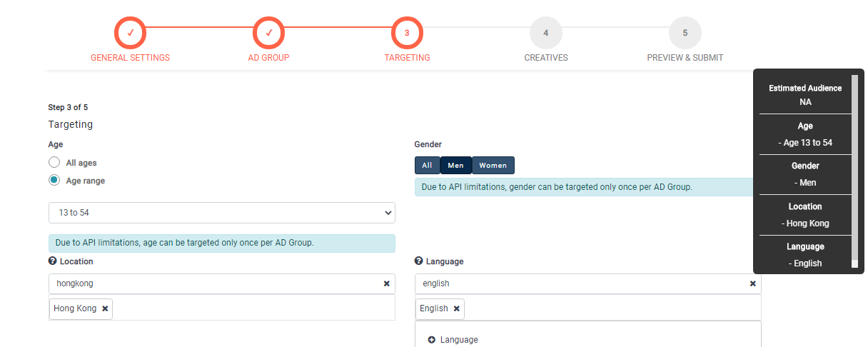Choose Women gender option
868x352 pixels.
(493, 166)
